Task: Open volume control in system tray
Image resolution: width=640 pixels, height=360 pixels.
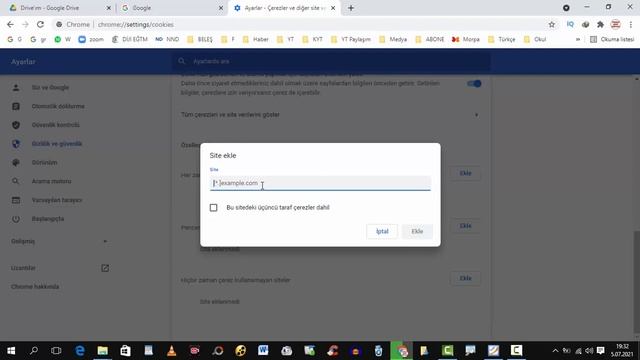Action: (x=589, y=351)
